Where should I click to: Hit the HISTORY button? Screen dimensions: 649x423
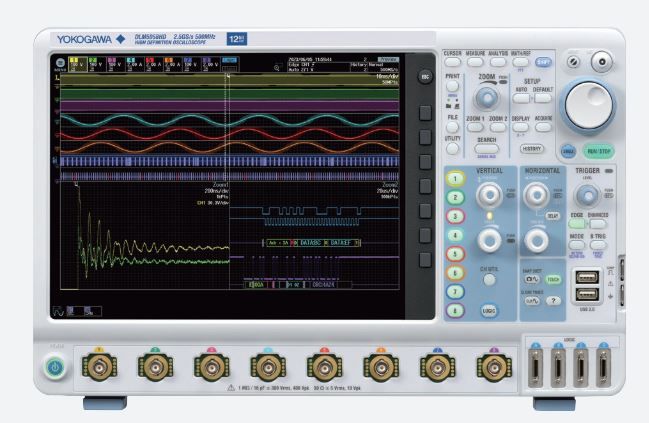(x=532, y=149)
